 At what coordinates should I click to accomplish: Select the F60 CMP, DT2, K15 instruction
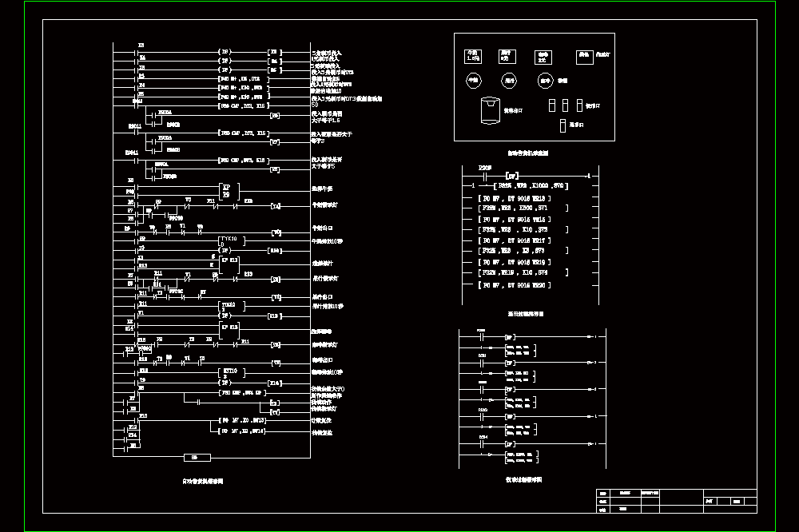(x=244, y=106)
